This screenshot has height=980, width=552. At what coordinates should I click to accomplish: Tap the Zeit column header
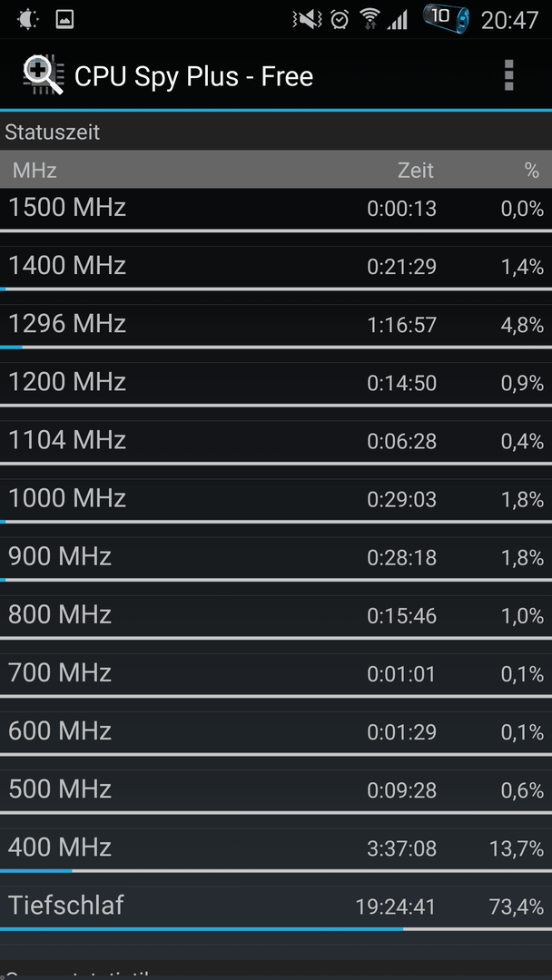click(416, 170)
